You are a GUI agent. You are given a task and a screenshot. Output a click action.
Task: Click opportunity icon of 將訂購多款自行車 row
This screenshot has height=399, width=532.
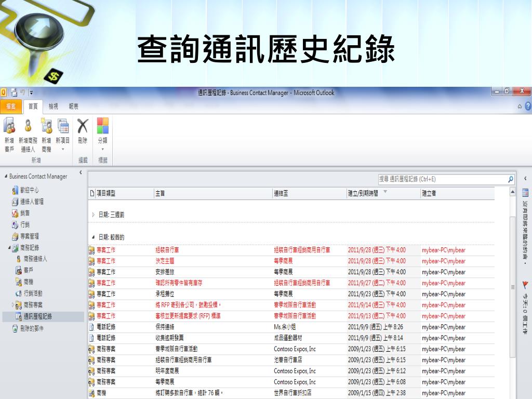[91, 393]
